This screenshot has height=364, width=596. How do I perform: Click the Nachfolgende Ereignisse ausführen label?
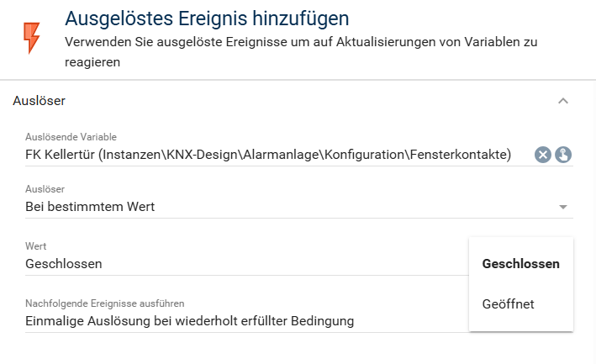click(105, 303)
